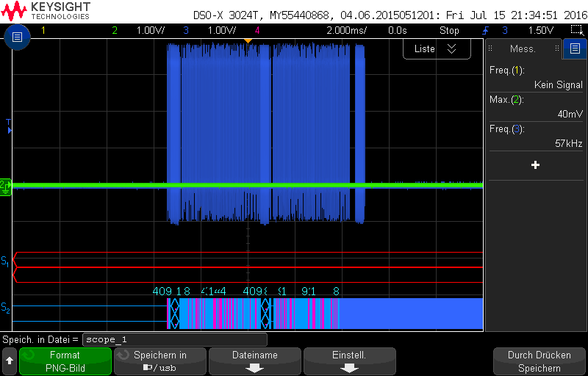Viewport: 588px width, 376px height.
Task: Open the blue main menu button
Action: click(17, 37)
